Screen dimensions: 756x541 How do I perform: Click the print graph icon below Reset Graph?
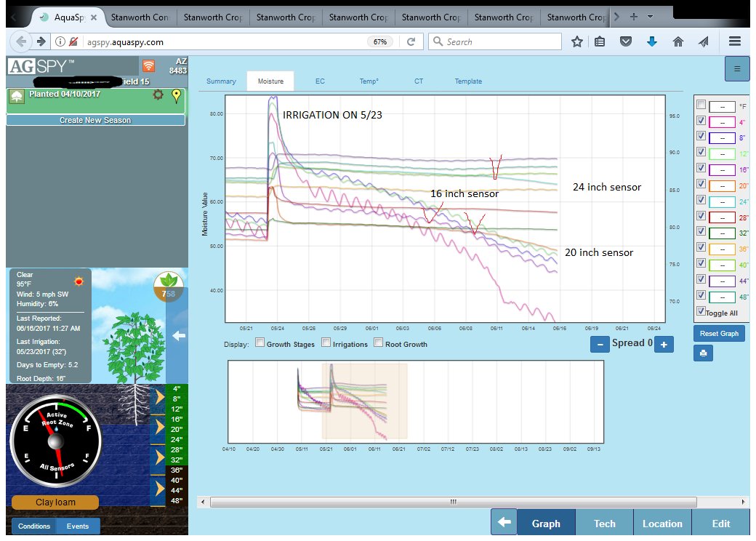coord(703,353)
